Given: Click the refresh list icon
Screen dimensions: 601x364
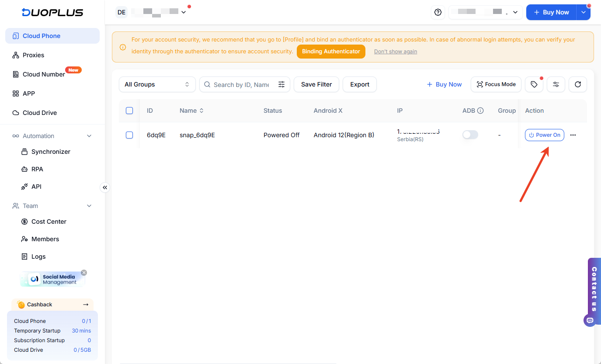Looking at the screenshot, I should [x=577, y=84].
